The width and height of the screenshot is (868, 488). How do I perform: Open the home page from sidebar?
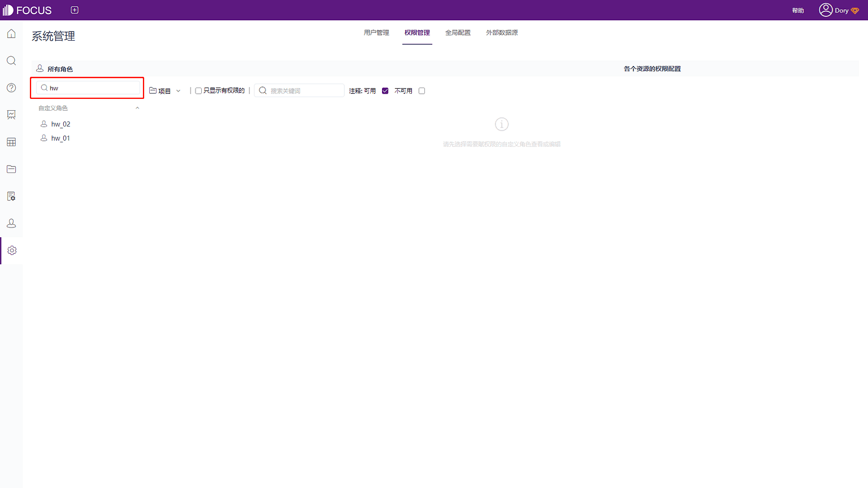click(x=11, y=34)
